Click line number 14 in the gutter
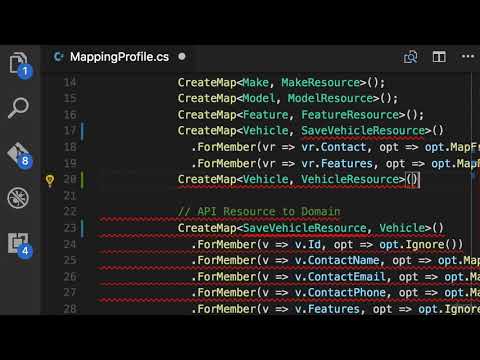Viewport: 480px width, 360px height. click(x=70, y=82)
